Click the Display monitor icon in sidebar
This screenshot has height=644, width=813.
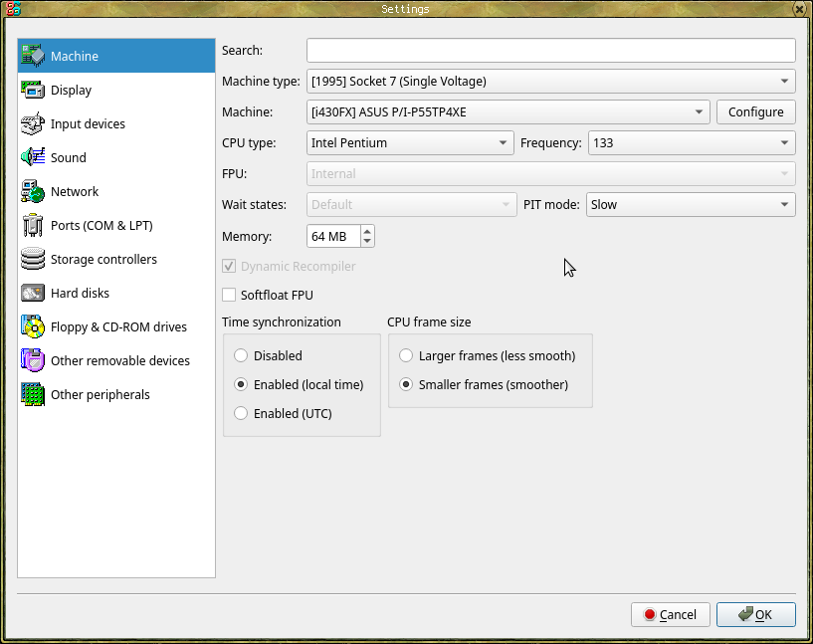point(33,91)
